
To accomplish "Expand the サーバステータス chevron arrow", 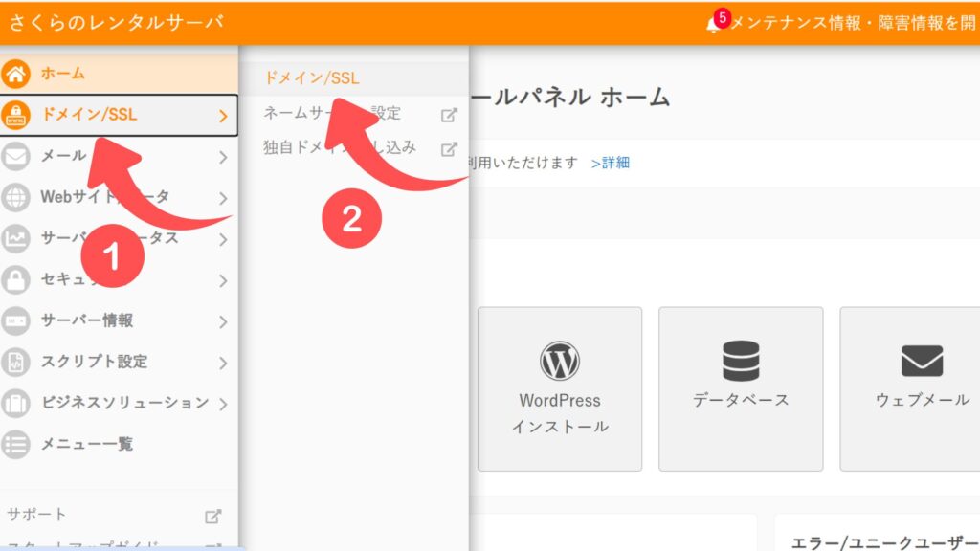I will [223, 239].
